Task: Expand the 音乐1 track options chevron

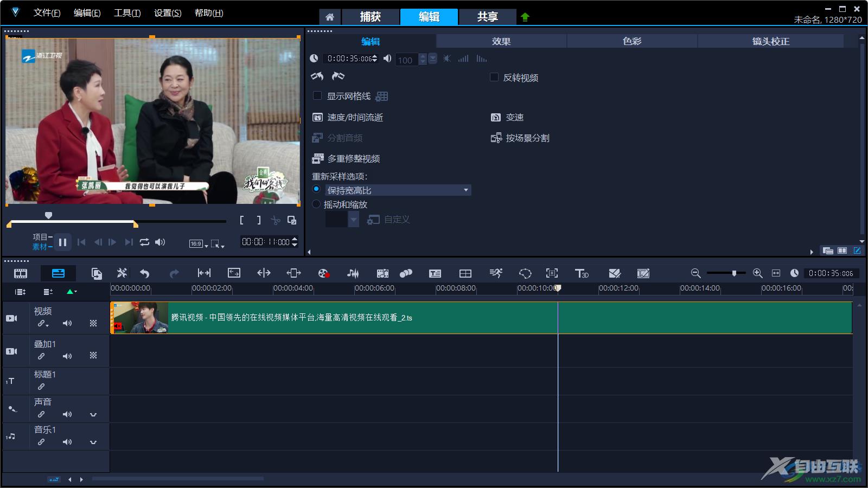Action: [x=93, y=442]
